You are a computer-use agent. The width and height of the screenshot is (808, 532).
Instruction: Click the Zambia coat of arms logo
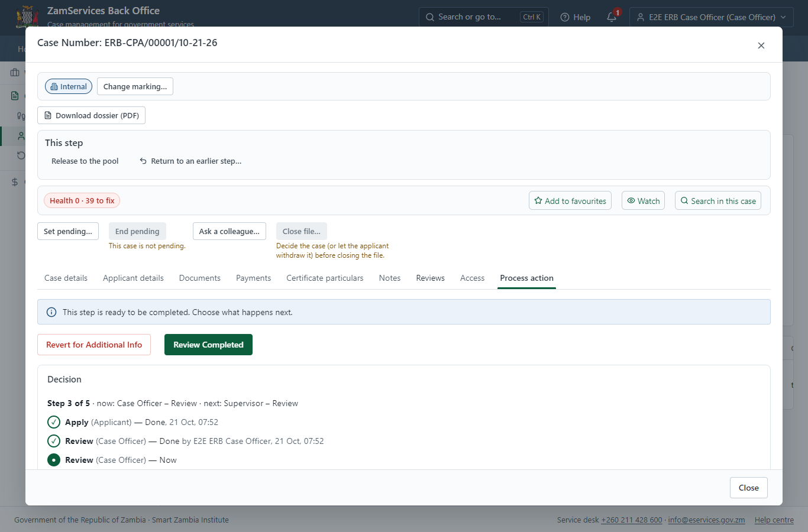(27, 17)
